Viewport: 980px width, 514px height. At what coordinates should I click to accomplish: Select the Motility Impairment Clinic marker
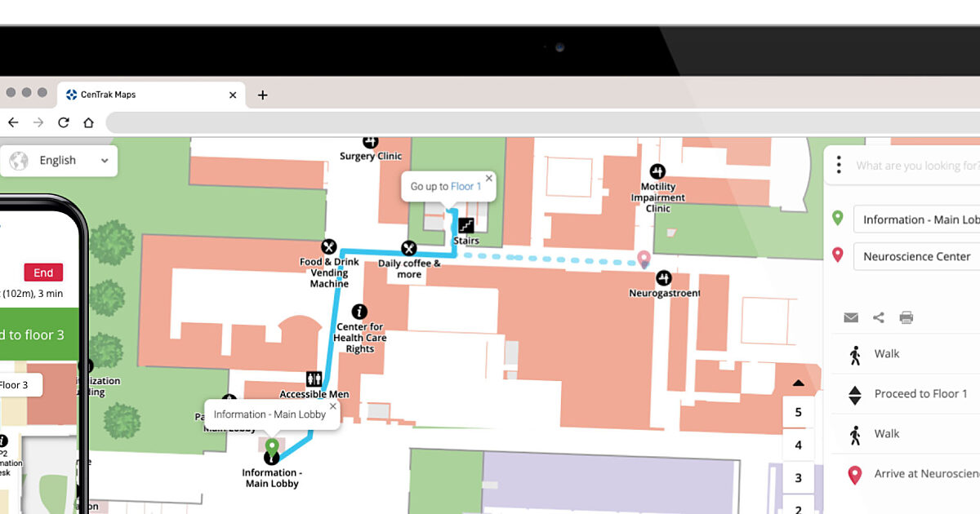click(x=657, y=171)
